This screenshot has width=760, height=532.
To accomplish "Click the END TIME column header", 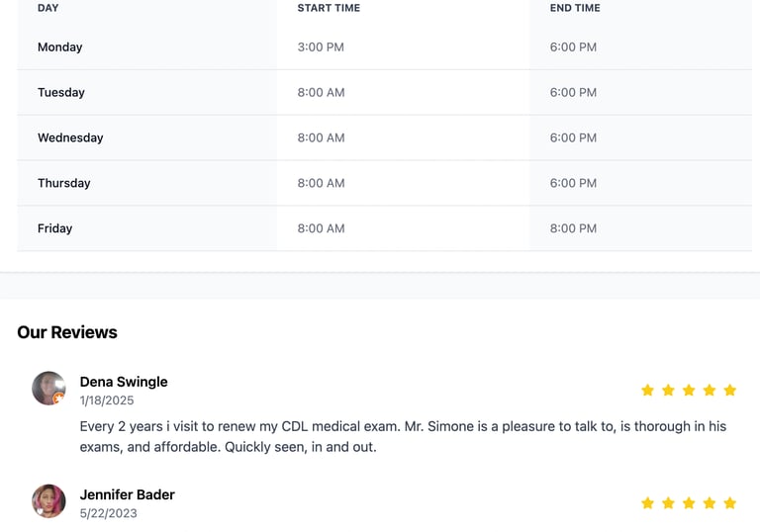I will (x=575, y=8).
